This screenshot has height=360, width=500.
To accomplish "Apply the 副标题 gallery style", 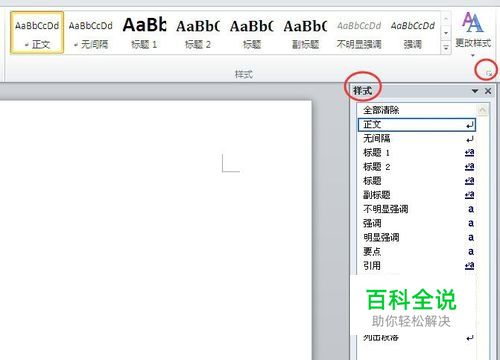I will pyautogui.click(x=305, y=33).
